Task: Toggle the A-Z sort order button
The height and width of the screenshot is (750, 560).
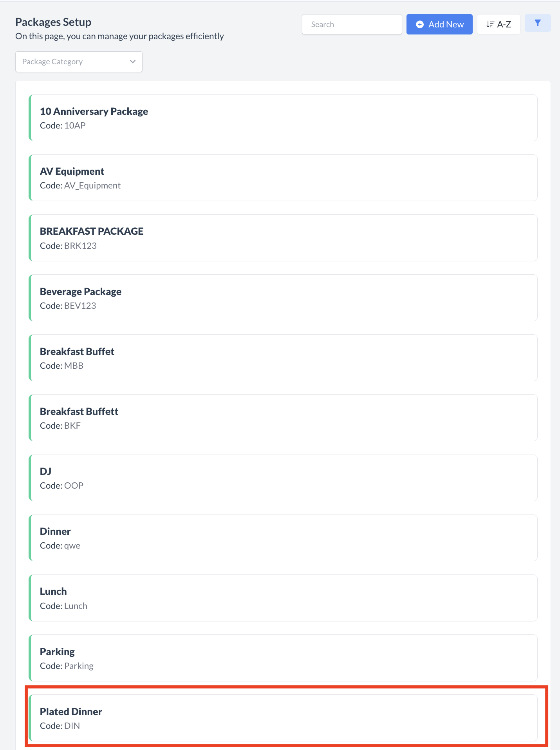Action: point(498,24)
